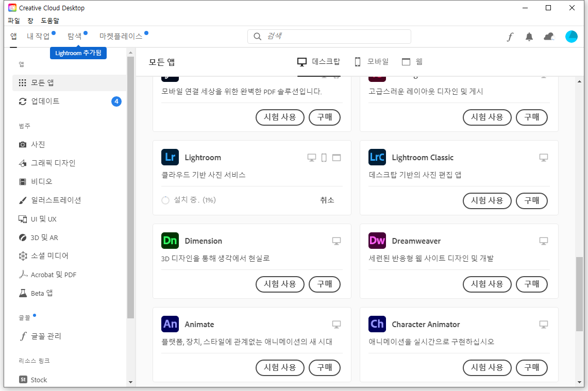Screen dimensions: 588x391
Task: Open the 앱 top navigation tab
Action: 13,37
